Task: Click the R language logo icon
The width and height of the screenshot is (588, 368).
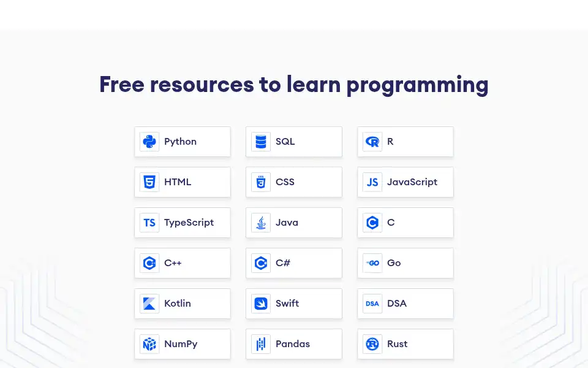Action: click(x=372, y=142)
